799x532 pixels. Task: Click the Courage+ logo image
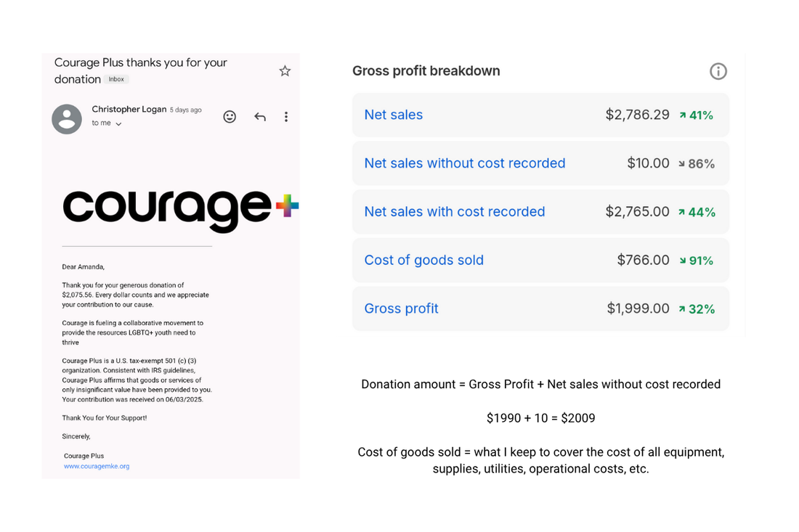180,208
